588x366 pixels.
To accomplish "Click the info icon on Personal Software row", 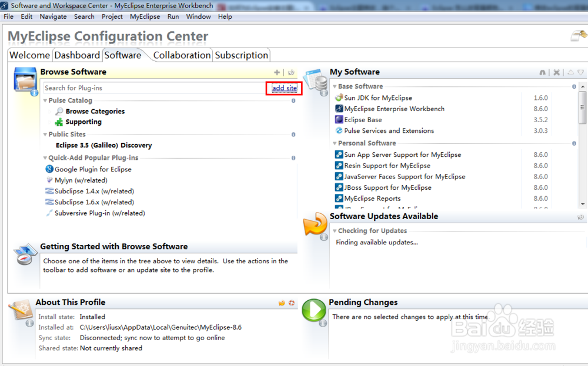I will [x=574, y=143].
